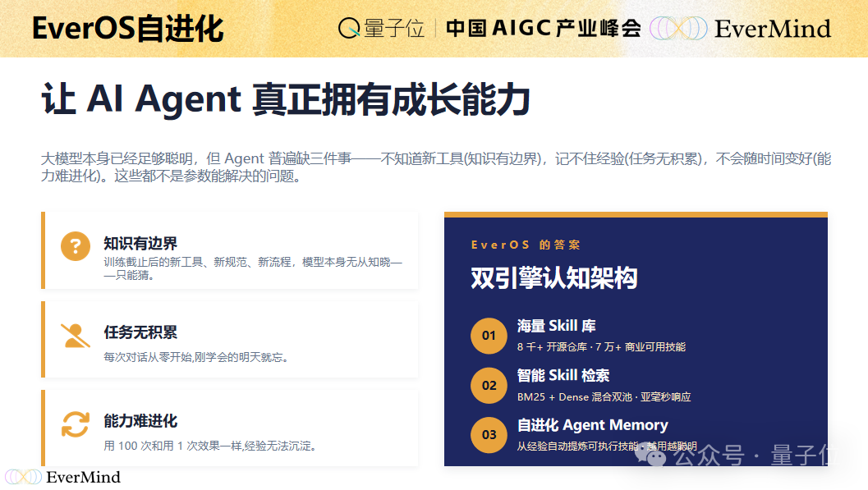Screen dimensions: 868x490
Task: Click the 双引擎认知架构 heading
Action: (x=554, y=277)
